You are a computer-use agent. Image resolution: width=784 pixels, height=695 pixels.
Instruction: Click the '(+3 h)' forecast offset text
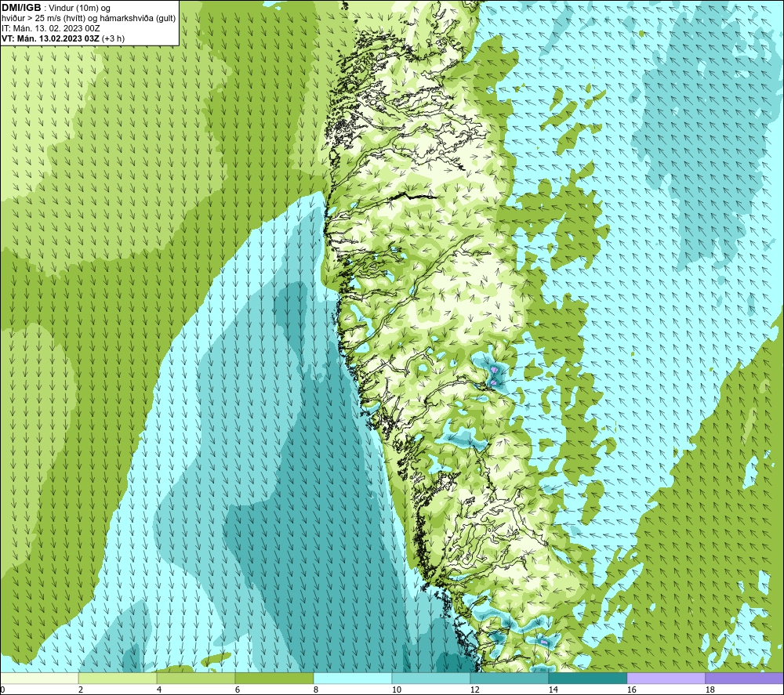(x=113, y=38)
